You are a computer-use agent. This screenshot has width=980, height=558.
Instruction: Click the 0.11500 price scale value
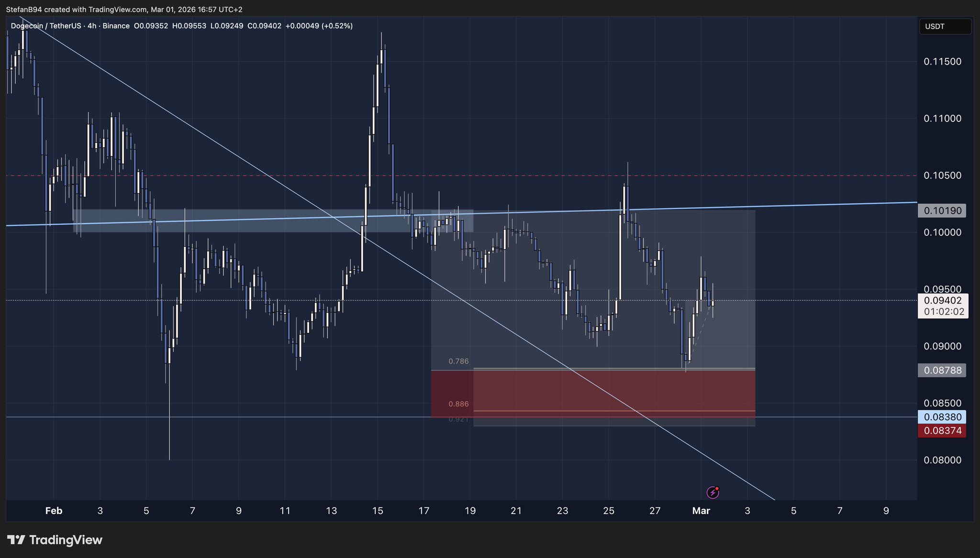942,62
